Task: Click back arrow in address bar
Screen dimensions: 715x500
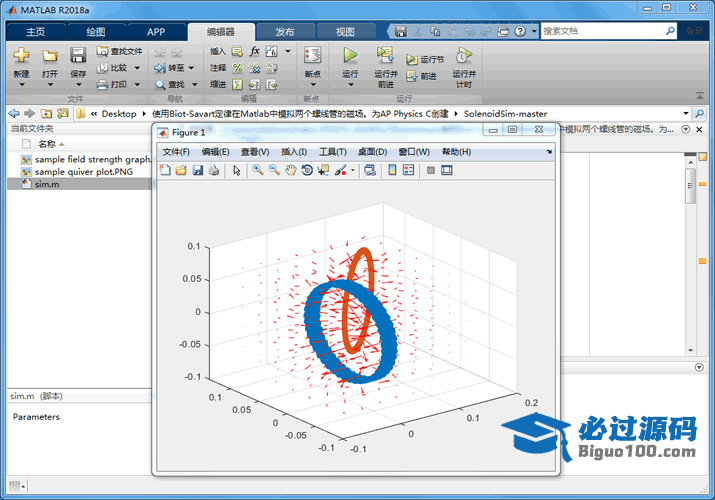Action: coord(14,113)
